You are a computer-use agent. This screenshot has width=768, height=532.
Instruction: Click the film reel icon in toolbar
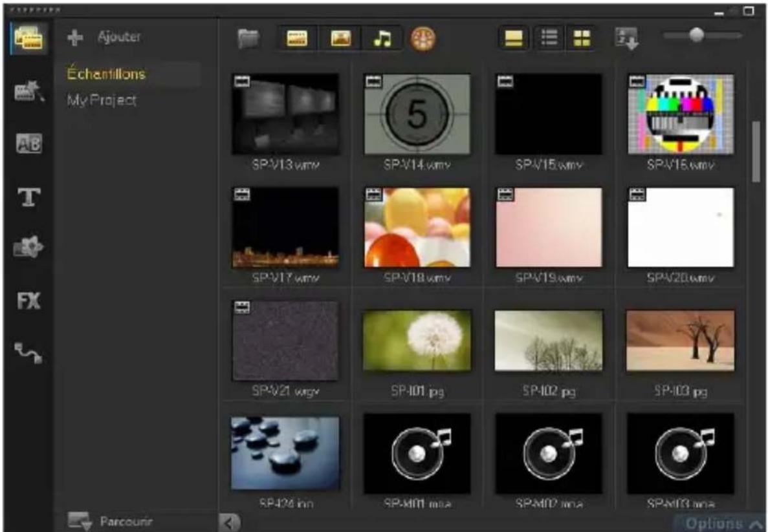click(423, 38)
